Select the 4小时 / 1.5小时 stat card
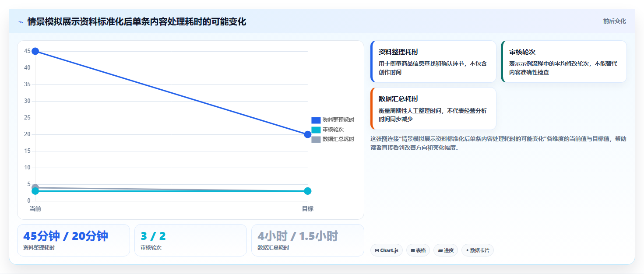The height and width of the screenshot is (274, 644). coord(308,240)
